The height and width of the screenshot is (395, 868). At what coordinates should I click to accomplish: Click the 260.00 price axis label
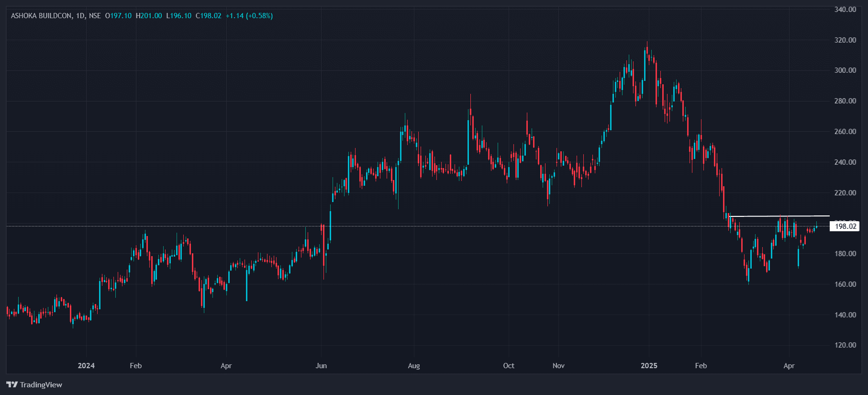click(845, 132)
